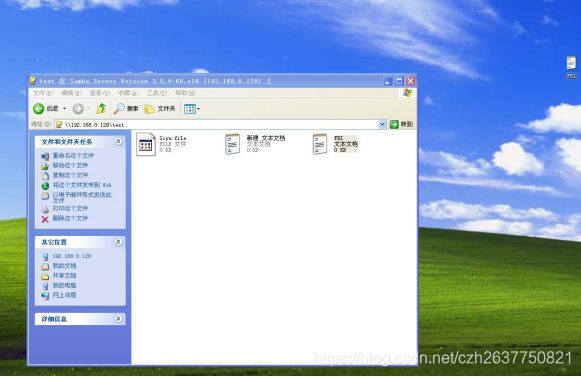Click the move file icon in tasks
Viewport: 581px width, 377px height.
[x=45, y=166]
